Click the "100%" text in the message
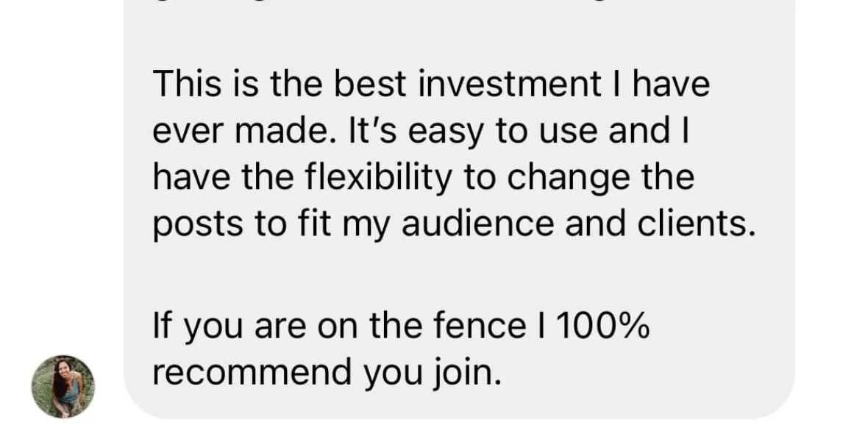Viewport: 868px width, 447px height. [602, 326]
